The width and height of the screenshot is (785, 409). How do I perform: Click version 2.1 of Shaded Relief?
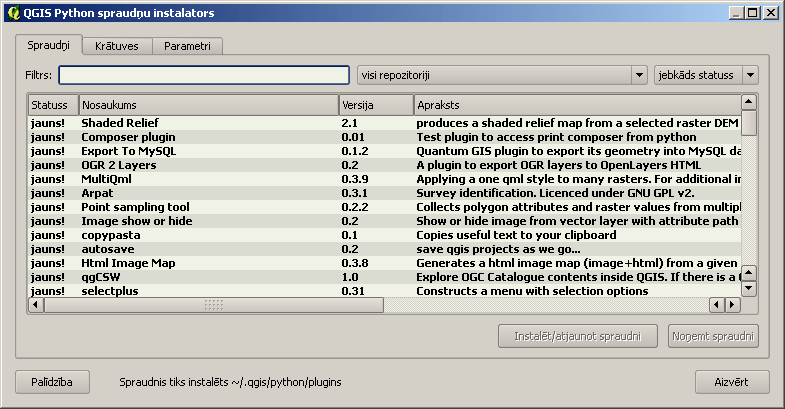pos(349,123)
